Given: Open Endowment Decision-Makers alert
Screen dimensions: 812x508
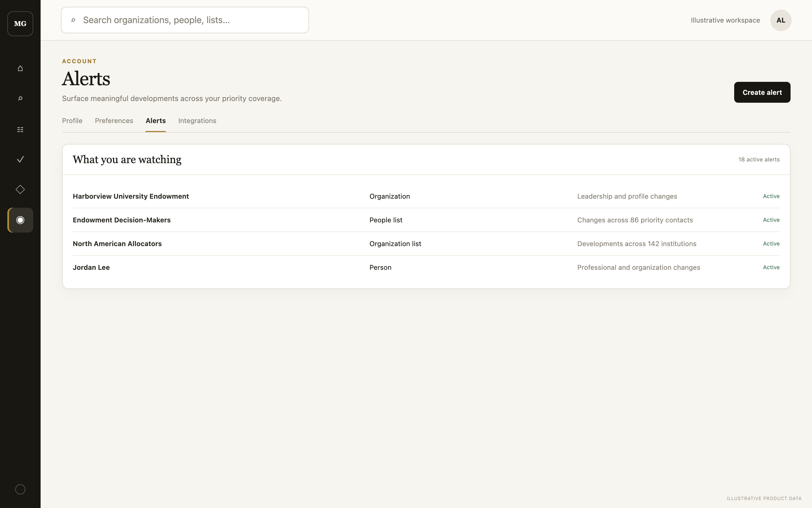Looking at the screenshot, I should [x=426, y=220].
